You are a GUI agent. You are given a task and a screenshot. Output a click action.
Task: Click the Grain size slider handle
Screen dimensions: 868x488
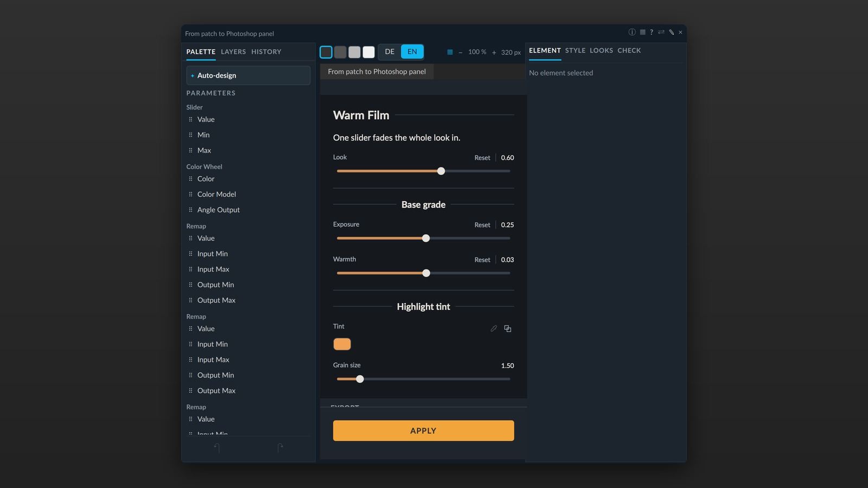(360, 379)
